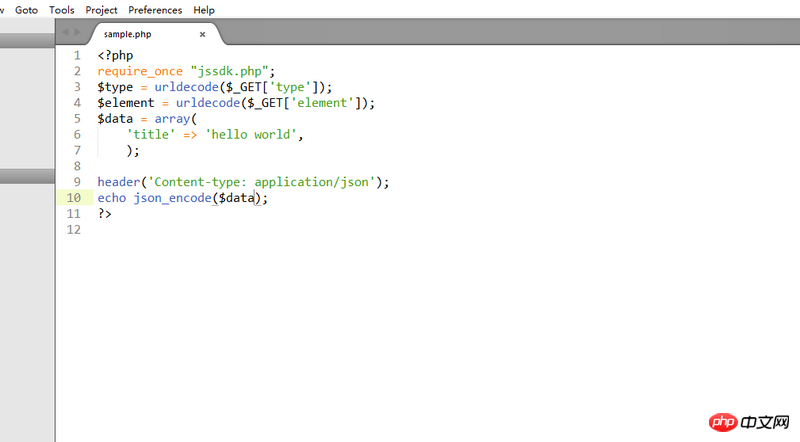Click the "jssdk.php" string
This screenshot has height=442, width=800.
point(230,71)
